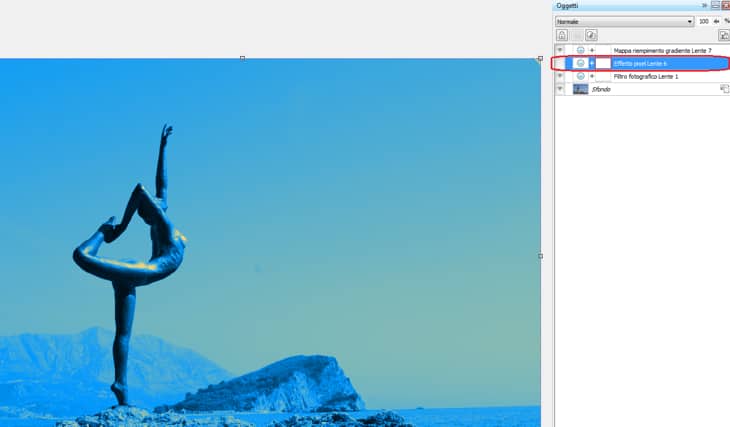Click the Sfondo layer thumbnail

click(580, 89)
